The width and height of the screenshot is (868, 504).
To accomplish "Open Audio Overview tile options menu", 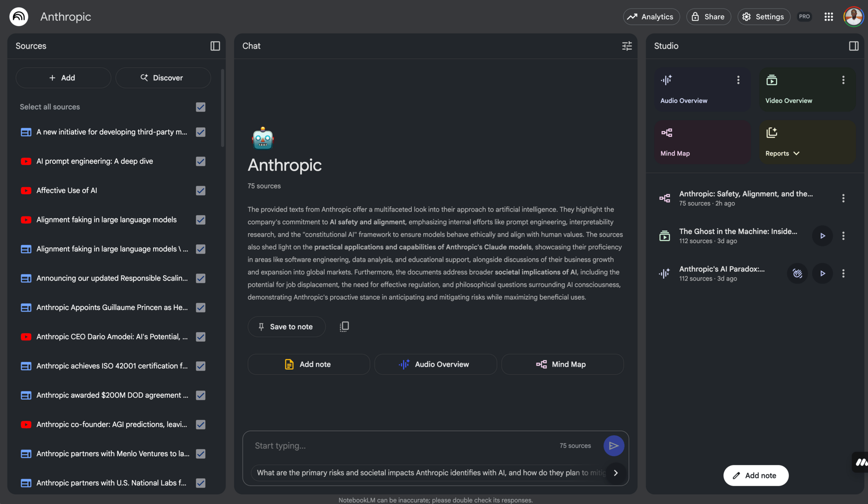I will coord(738,80).
